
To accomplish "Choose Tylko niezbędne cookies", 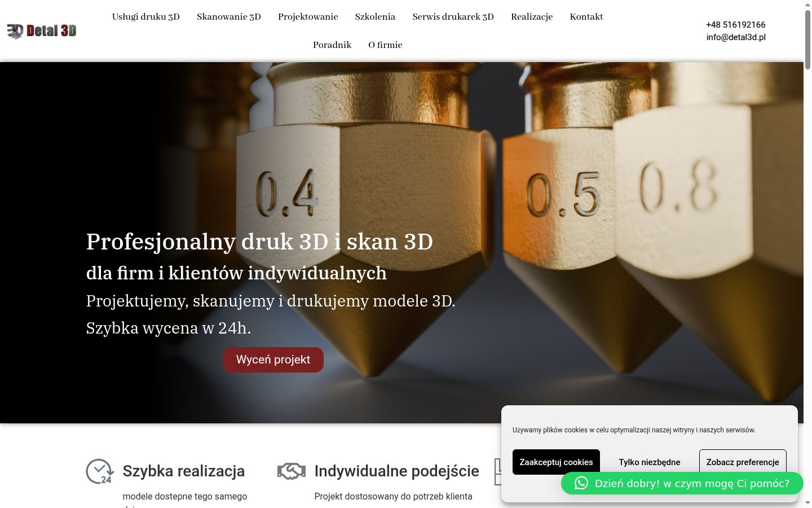I will (x=650, y=462).
